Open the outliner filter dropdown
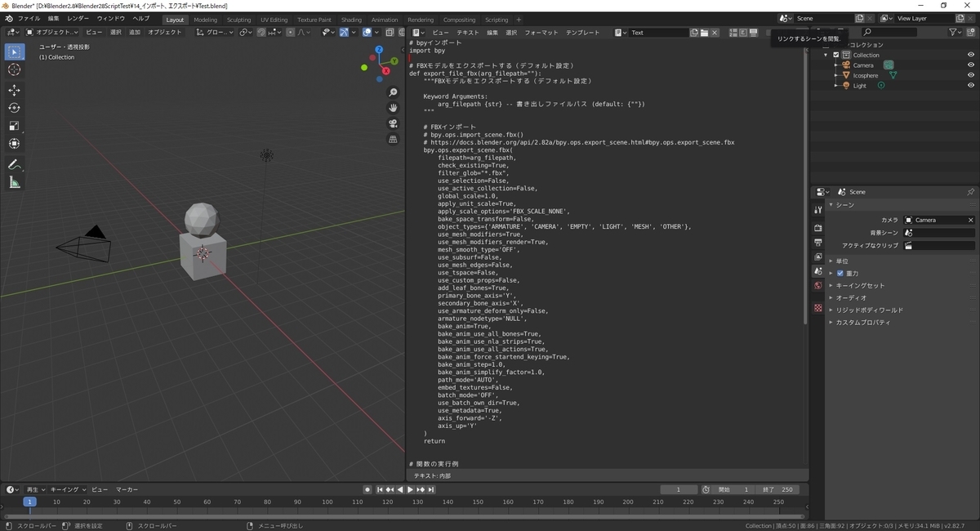980x531 pixels. point(955,33)
